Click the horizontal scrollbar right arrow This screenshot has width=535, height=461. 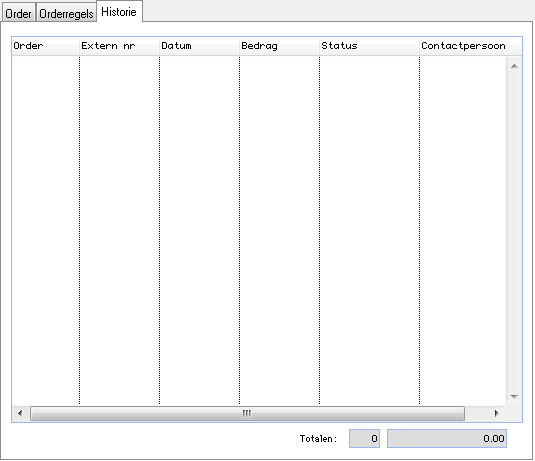coord(497,414)
